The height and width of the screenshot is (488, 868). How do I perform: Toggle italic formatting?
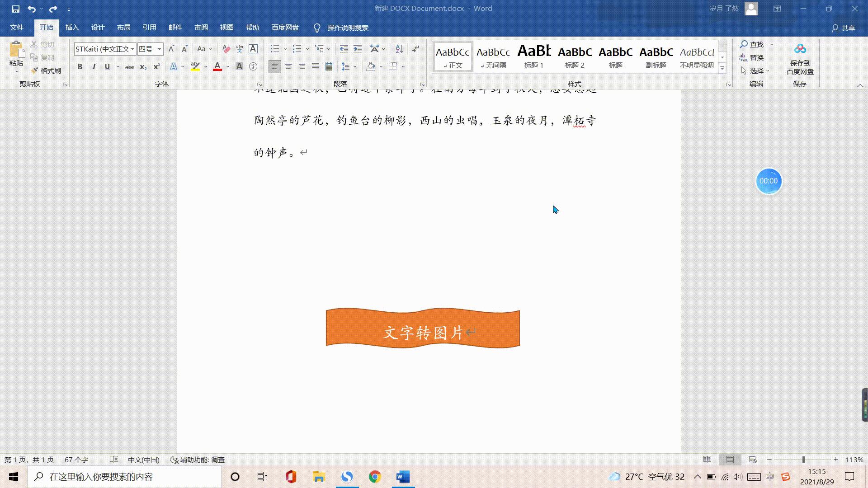click(94, 66)
